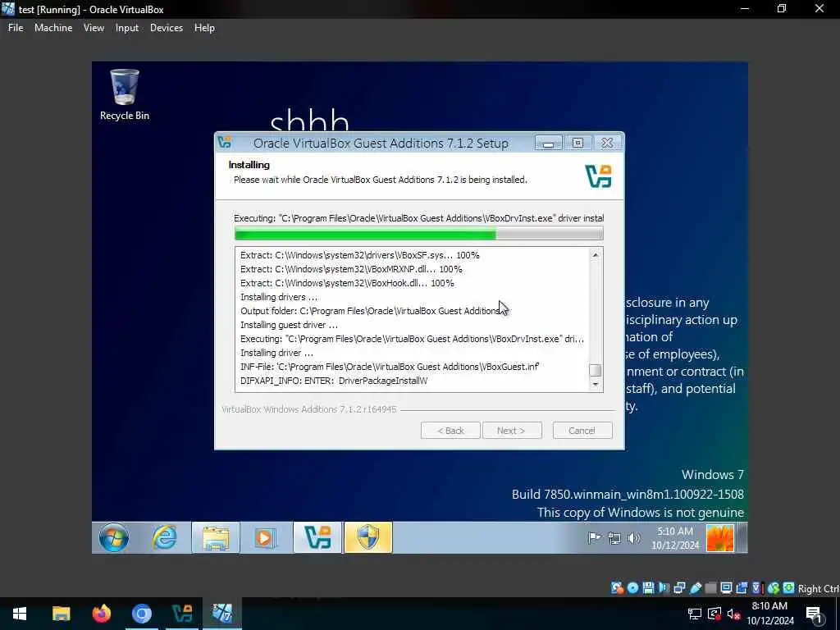
Task: Open Chromium browser on host taskbar
Action: (142, 614)
